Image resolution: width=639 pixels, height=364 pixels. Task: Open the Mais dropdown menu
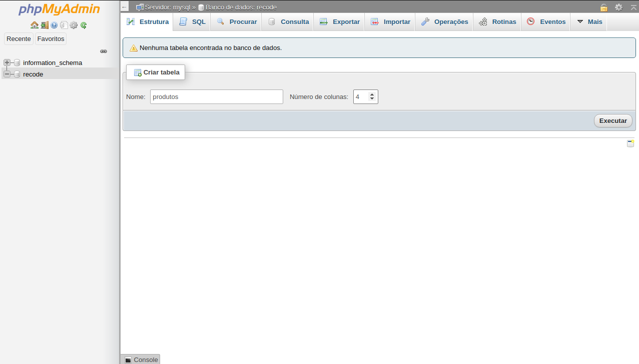click(x=589, y=22)
